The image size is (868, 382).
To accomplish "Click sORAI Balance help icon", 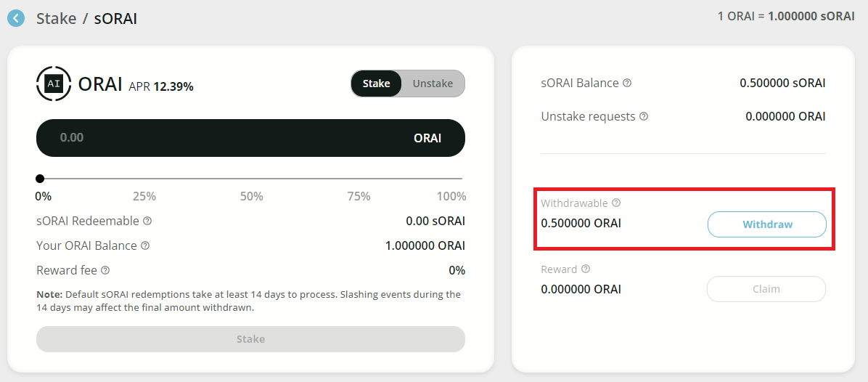I will click(x=627, y=83).
